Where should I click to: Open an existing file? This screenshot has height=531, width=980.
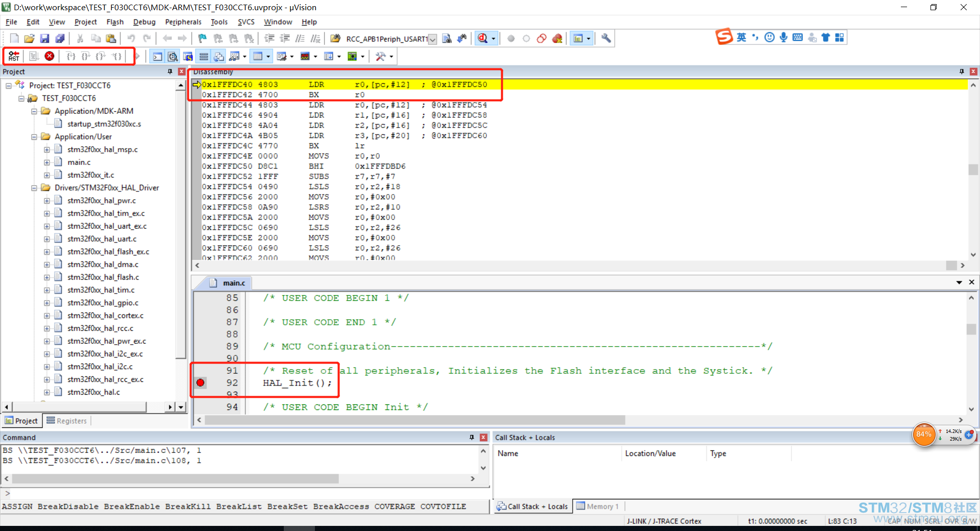pos(30,38)
